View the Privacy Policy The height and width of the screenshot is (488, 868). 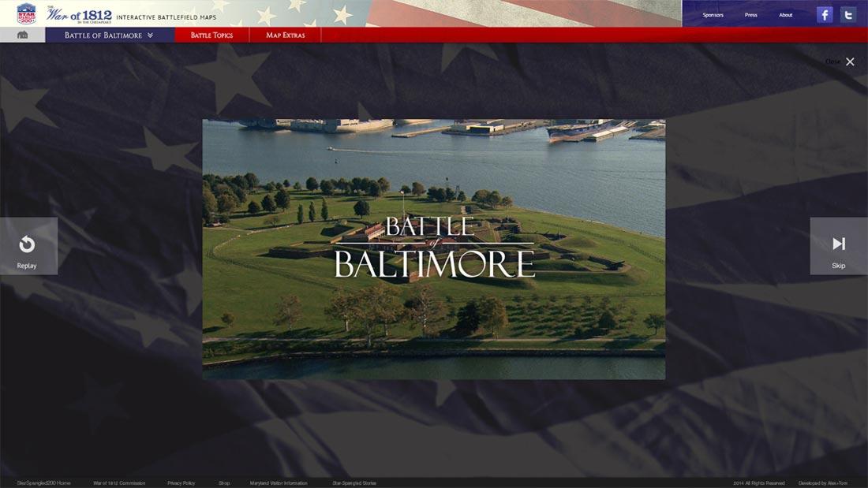(181, 482)
